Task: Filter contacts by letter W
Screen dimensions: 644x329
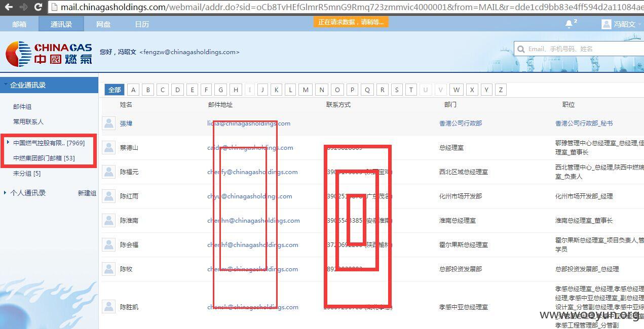Action: coord(457,90)
